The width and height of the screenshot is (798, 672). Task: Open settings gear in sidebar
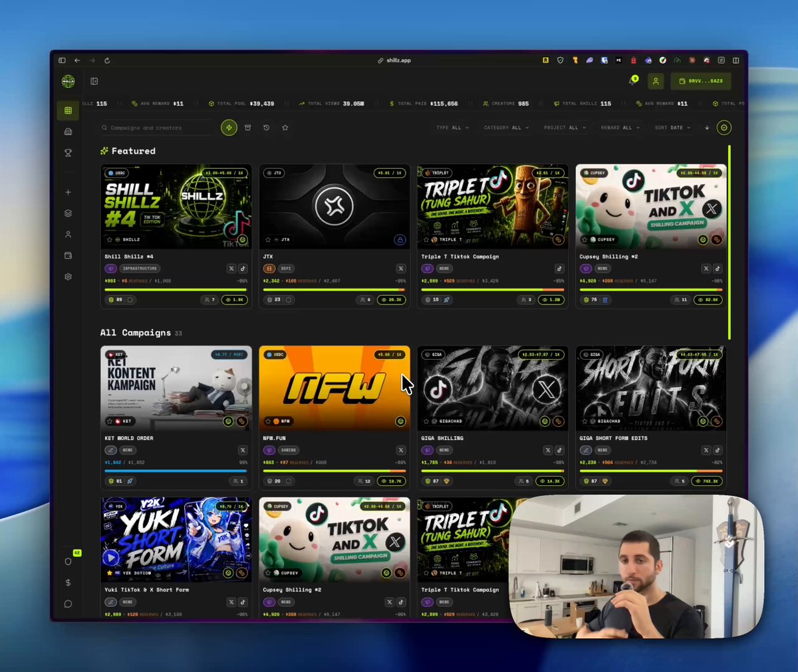coord(68,277)
